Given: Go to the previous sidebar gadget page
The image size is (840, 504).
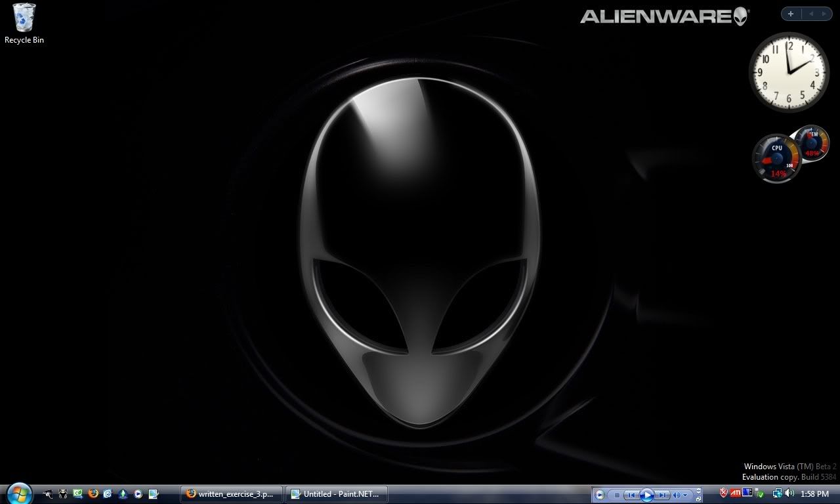Looking at the screenshot, I should [x=810, y=14].
